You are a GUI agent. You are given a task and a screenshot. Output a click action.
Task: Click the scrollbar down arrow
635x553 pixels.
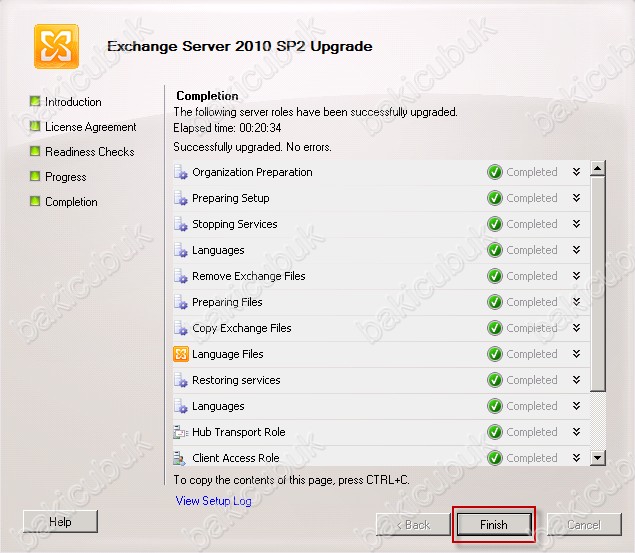[598, 458]
